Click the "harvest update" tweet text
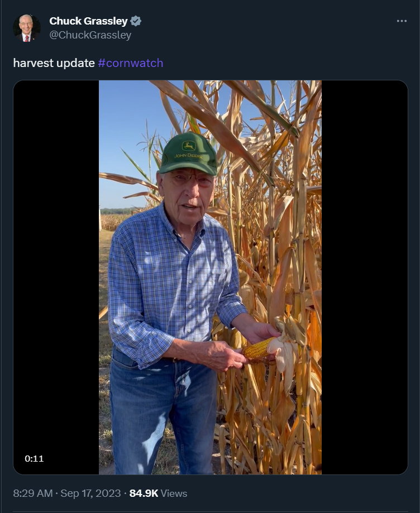 tap(54, 63)
